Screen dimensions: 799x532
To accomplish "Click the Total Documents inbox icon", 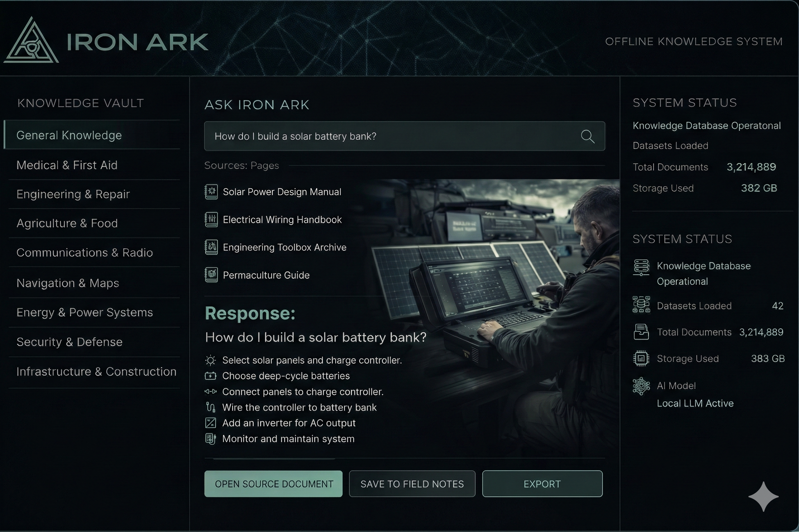I will tap(641, 332).
